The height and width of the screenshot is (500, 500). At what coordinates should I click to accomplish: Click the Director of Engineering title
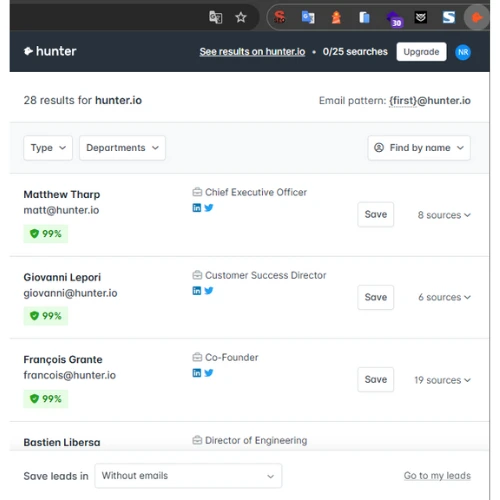pyautogui.click(x=256, y=440)
